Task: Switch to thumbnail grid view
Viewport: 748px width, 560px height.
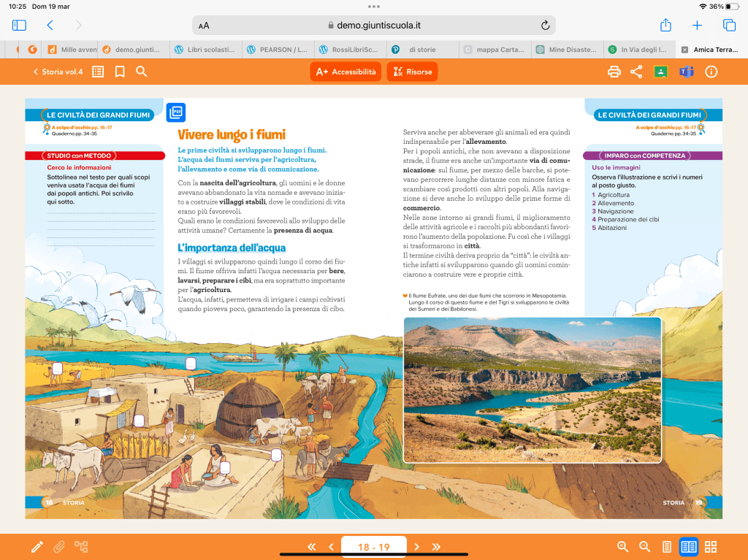Action: coord(711,547)
